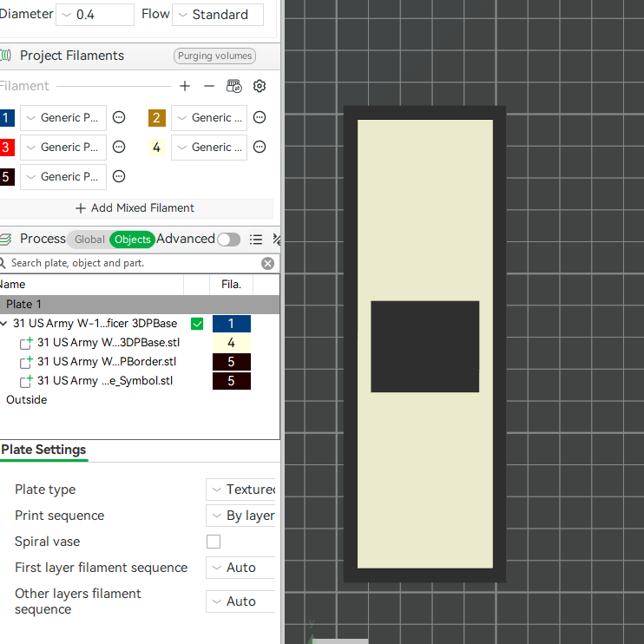Uncheck printable box for 3DPBase object
The image size is (644, 644).
point(197,324)
